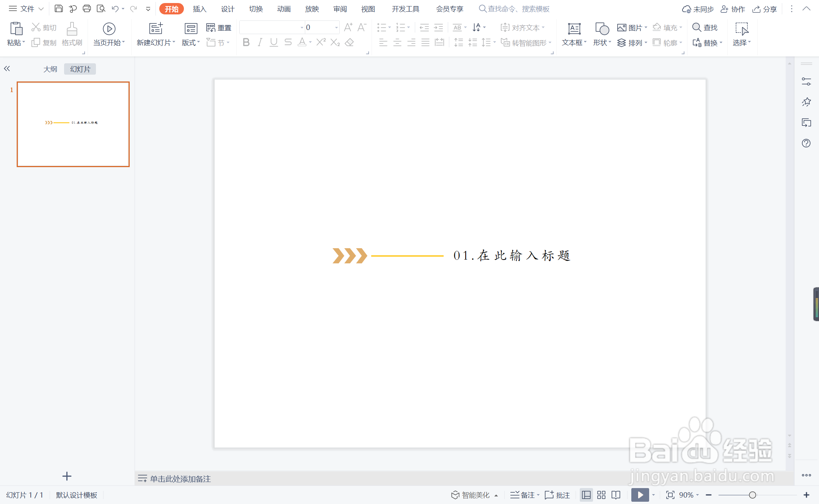
Task: Click the New Slide icon
Action: click(x=156, y=29)
